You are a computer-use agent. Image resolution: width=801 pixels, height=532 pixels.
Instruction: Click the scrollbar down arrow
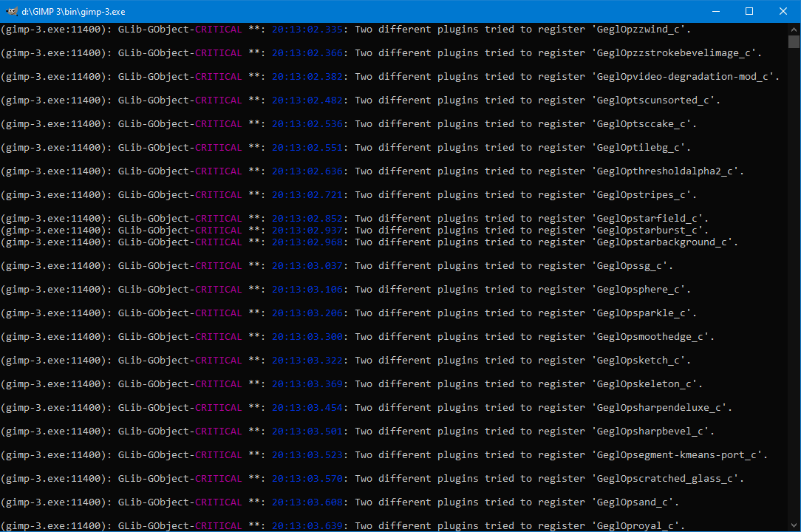point(794,525)
